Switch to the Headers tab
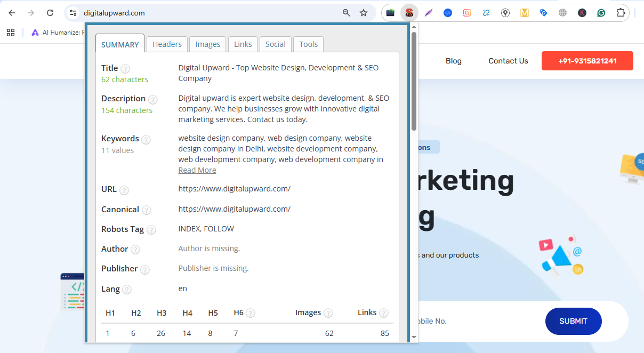 click(x=167, y=44)
